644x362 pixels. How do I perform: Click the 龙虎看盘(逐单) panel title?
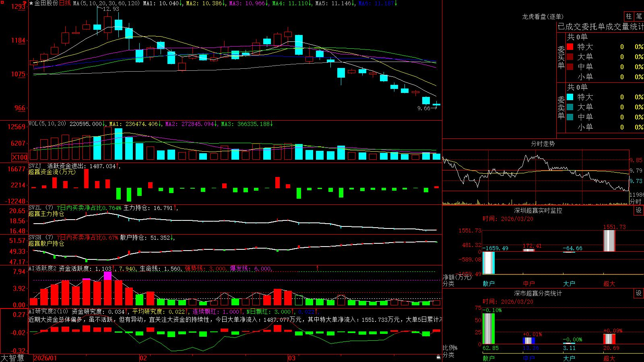[543, 16]
